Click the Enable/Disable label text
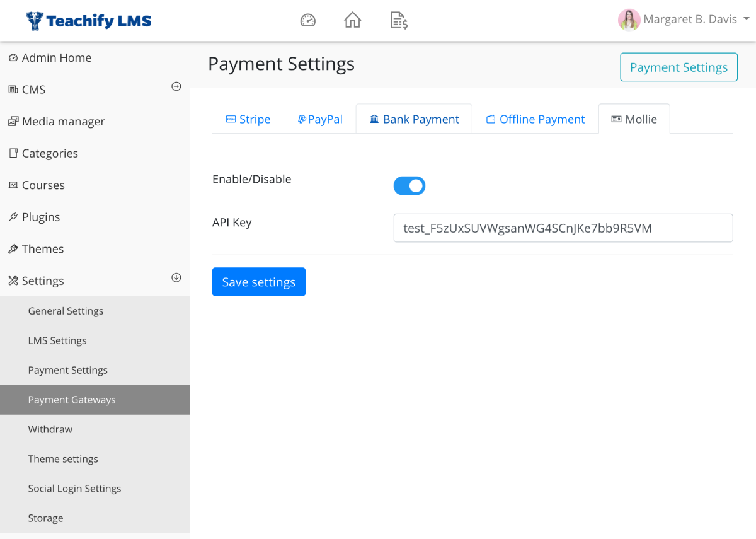 252,179
